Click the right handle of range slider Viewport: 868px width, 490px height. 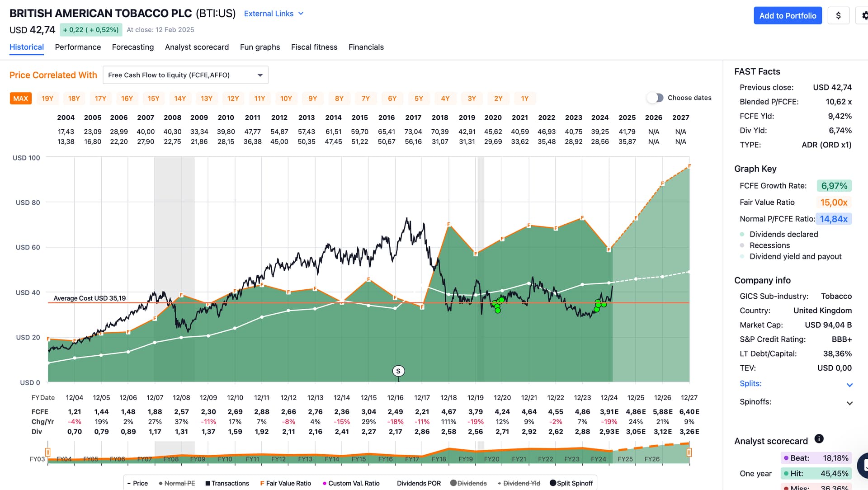[x=689, y=452]
